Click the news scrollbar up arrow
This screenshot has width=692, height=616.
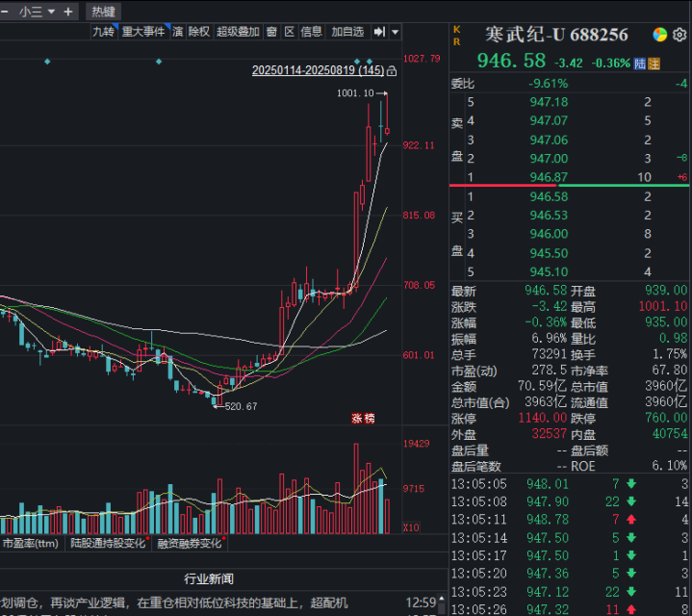pos(441,600)
